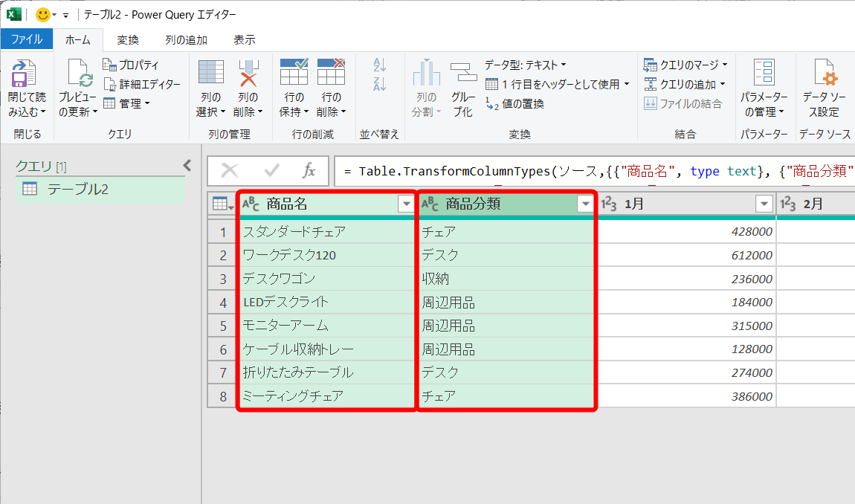Image resolution: width=855 pixels, height=504 pixels.
Task: Sort ascending A to Z
Action: pos(379,65)
